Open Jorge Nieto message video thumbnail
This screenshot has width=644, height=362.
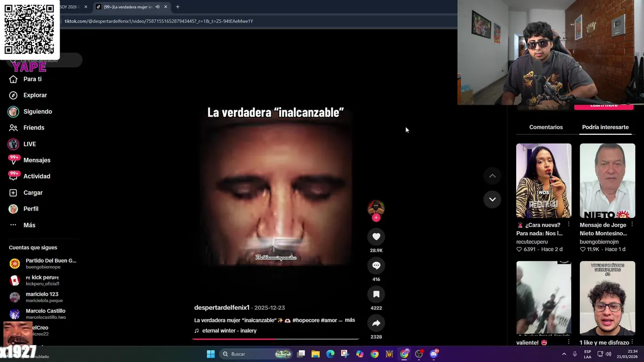607,180
